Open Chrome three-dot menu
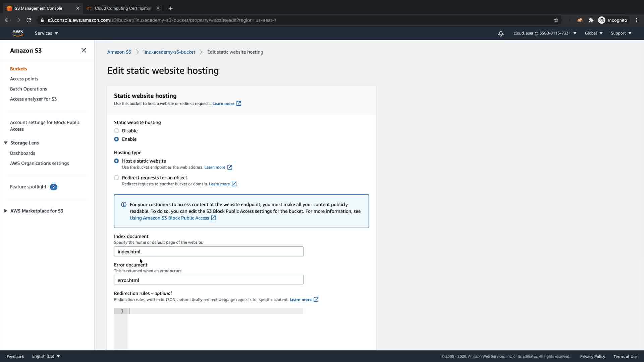This screenshot has height=362, width=644. point(636,20)
